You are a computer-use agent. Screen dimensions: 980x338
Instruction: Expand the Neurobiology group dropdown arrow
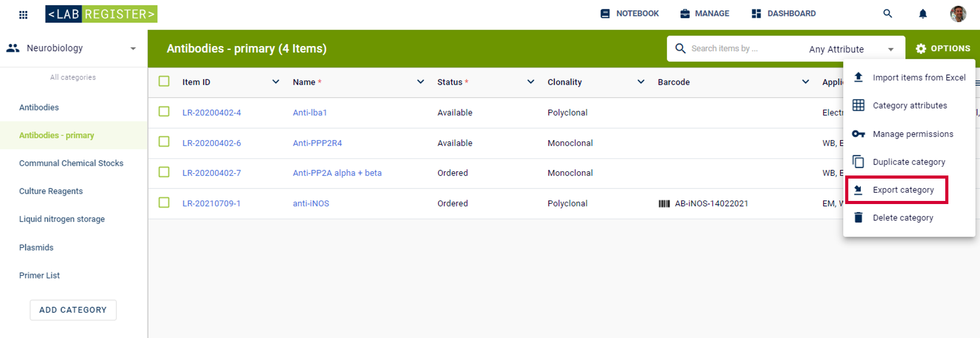[133, 48]
